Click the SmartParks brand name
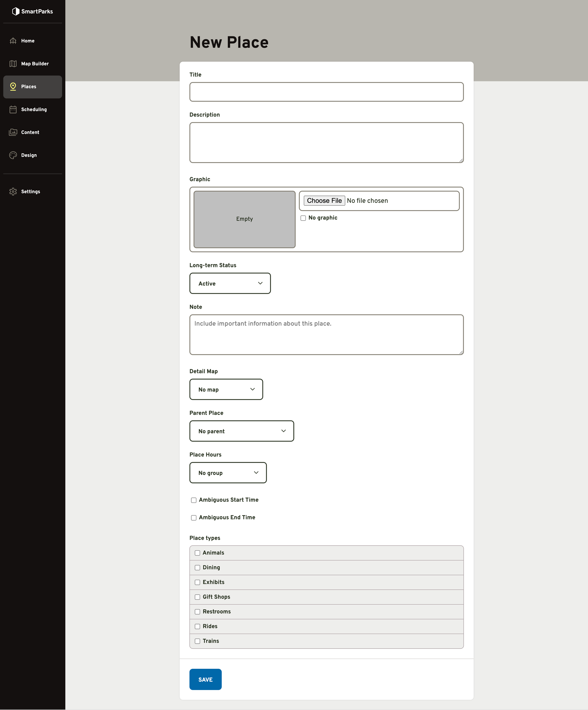Image resolution: width=588 pixels, height=710 pixels. coord(37,12)
